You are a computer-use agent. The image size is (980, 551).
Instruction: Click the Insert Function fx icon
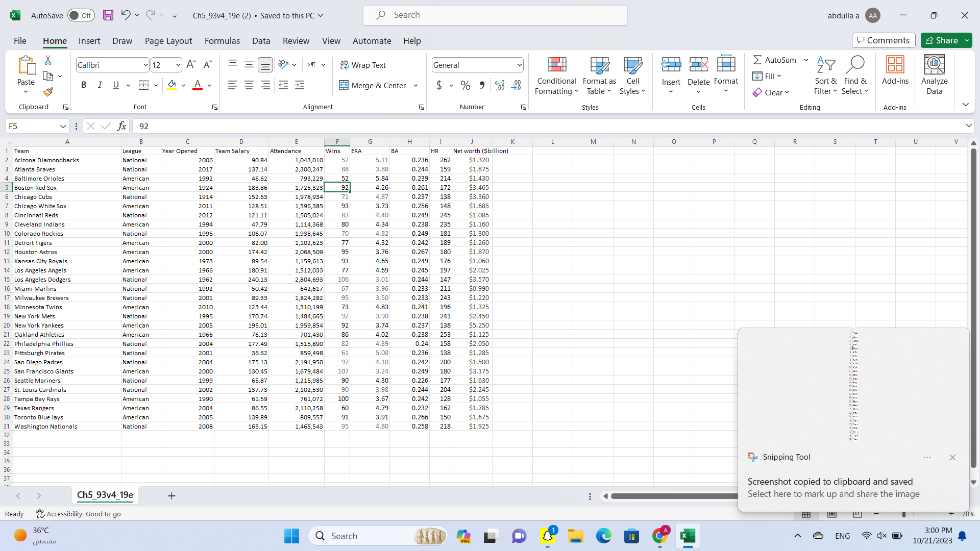[x=121, y=126]
